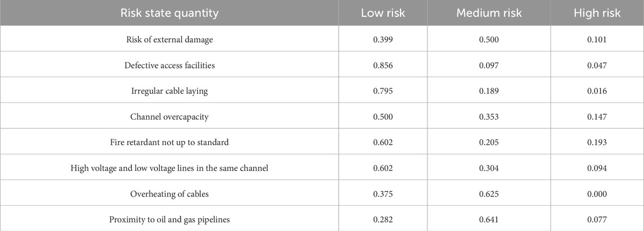Click the 0.193 fire retardant high risk cell
Image resolution: width=644 pixels, height=231 pixels.
point(597,142)
